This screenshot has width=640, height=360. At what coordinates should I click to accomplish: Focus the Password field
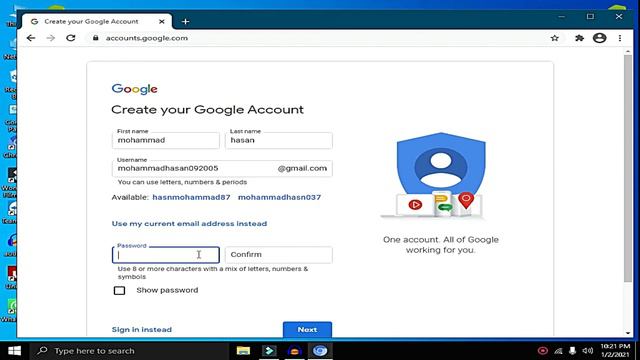pyautogui.click(x=166, y=255)
